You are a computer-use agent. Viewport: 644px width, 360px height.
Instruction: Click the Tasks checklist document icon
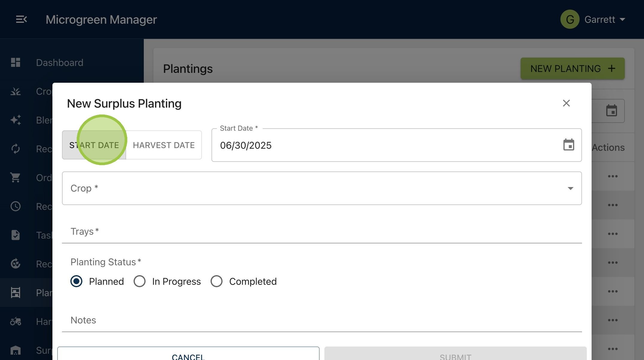(x=16, y=235)
